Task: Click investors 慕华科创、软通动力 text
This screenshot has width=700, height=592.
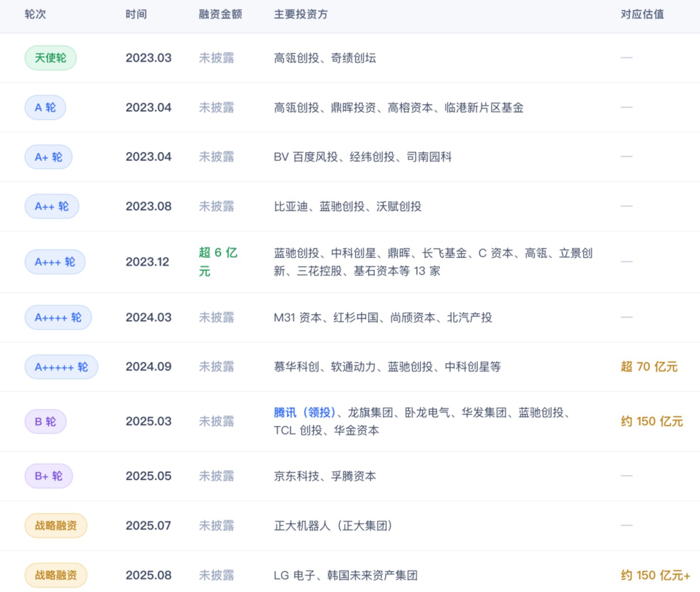Action: point(387,367)
